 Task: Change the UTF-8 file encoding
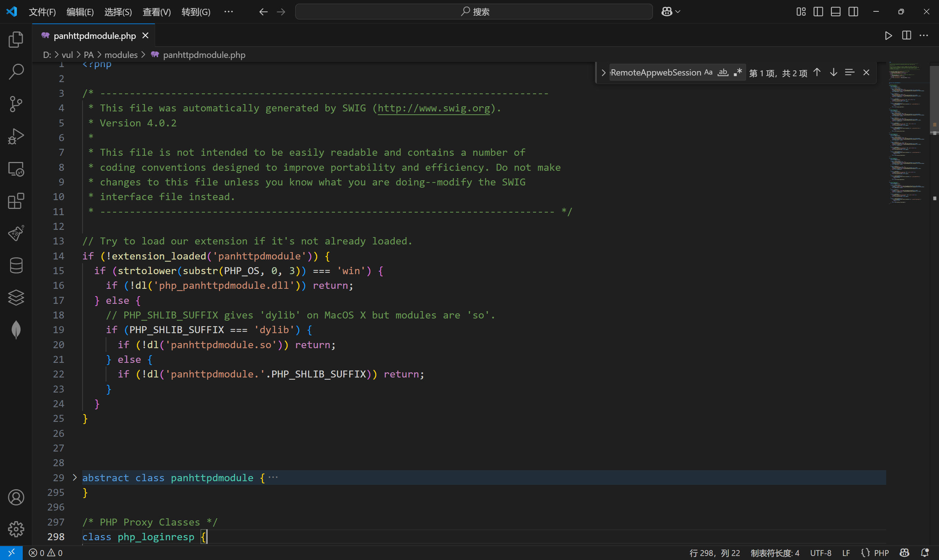click(x=821, y=553)
